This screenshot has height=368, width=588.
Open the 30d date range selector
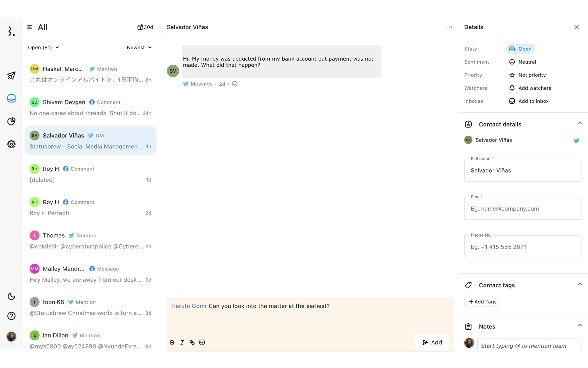(145, 27)
